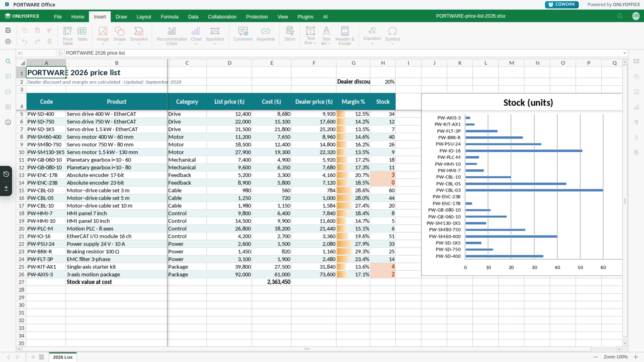Click column header G
The image size is (644, 362).
click(x=353, y=63)
